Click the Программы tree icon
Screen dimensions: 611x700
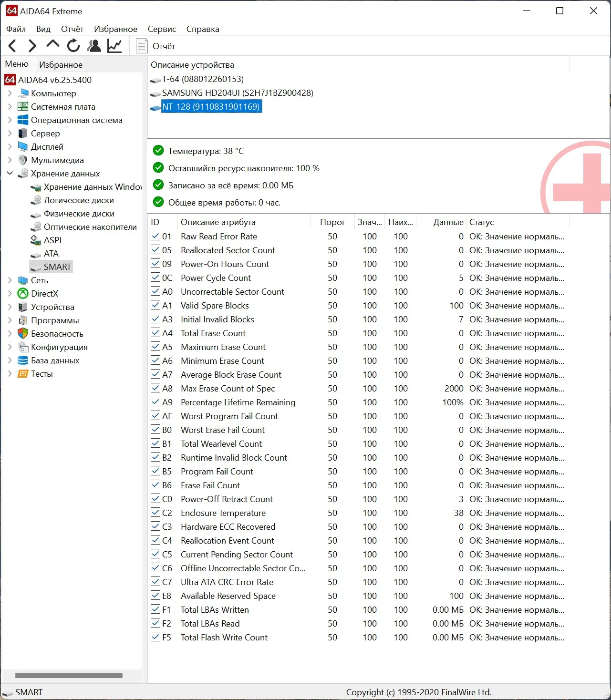[x=23, y=320]
